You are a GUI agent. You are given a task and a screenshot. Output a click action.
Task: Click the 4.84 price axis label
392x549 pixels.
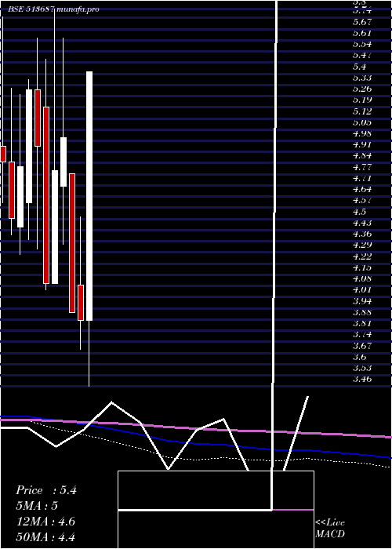click(362, 156)
